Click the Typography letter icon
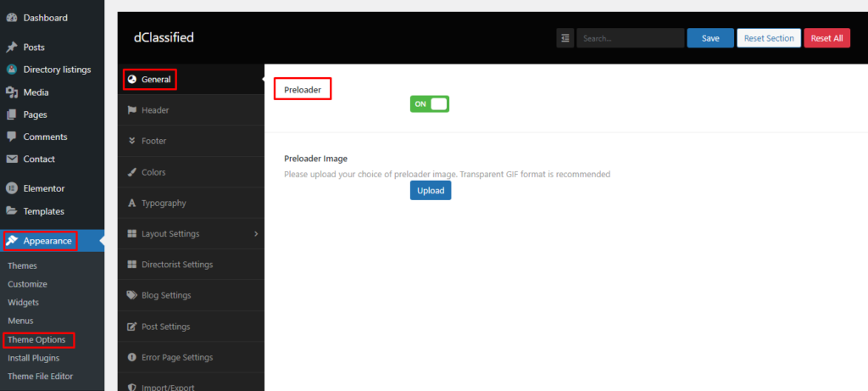This screenshot has height=391, width=868. 131,203
